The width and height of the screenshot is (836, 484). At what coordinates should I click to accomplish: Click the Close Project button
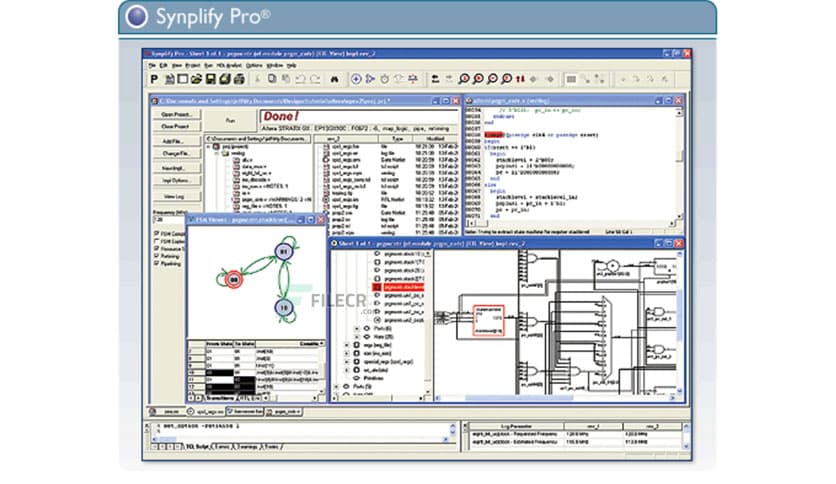176,127
